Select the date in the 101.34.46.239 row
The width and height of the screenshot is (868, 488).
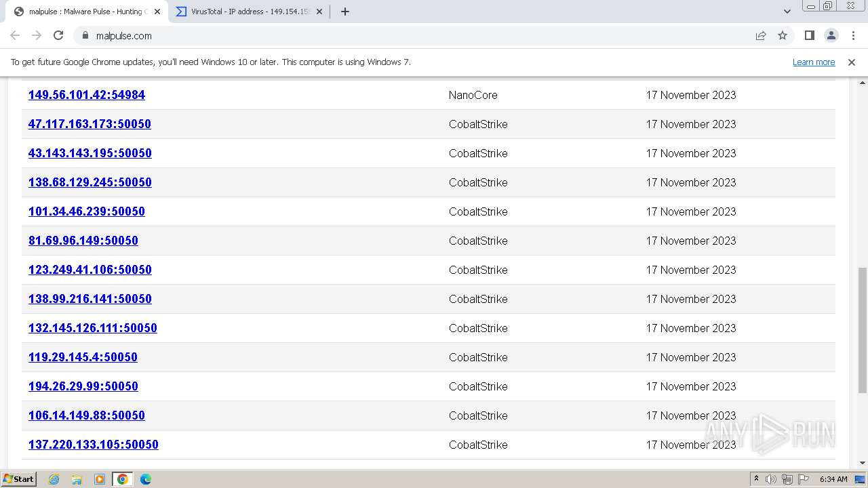click(691, 211)
